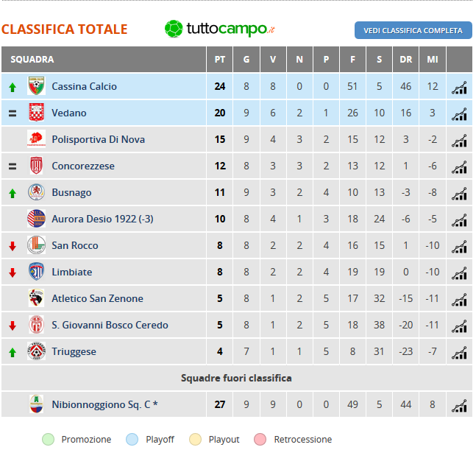The height and width of the screenshot is (450, 476).
Task: Click the PT column header
Action: [x=220, y=59]
